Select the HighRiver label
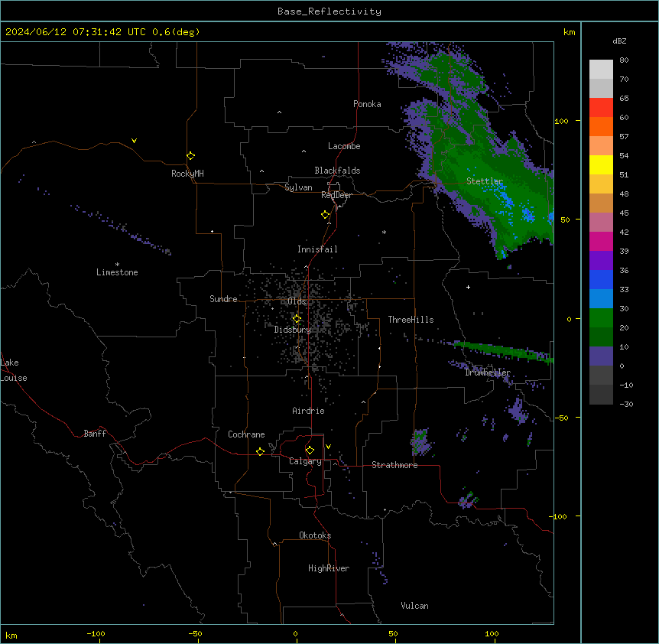The height and width of the screenshot is (644, 659). [x=329, y=568]
